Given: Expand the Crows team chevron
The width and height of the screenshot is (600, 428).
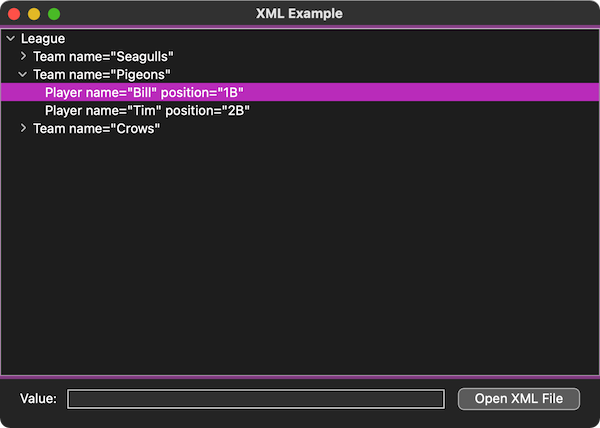Looking at the screenshot, I should [23, 128].
